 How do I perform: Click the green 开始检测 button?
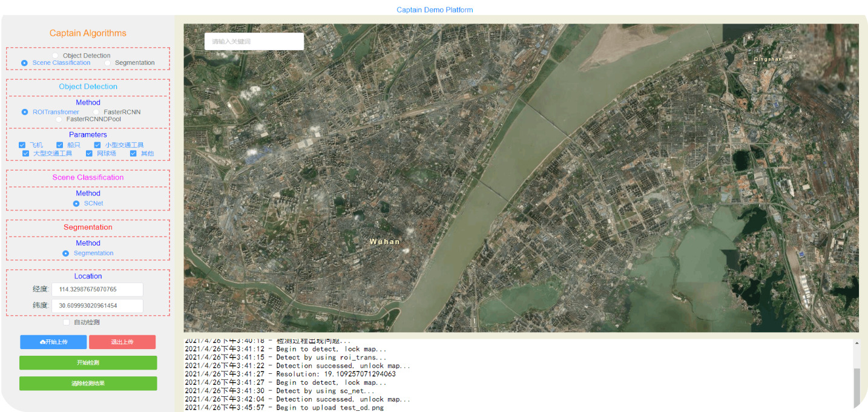88,363
